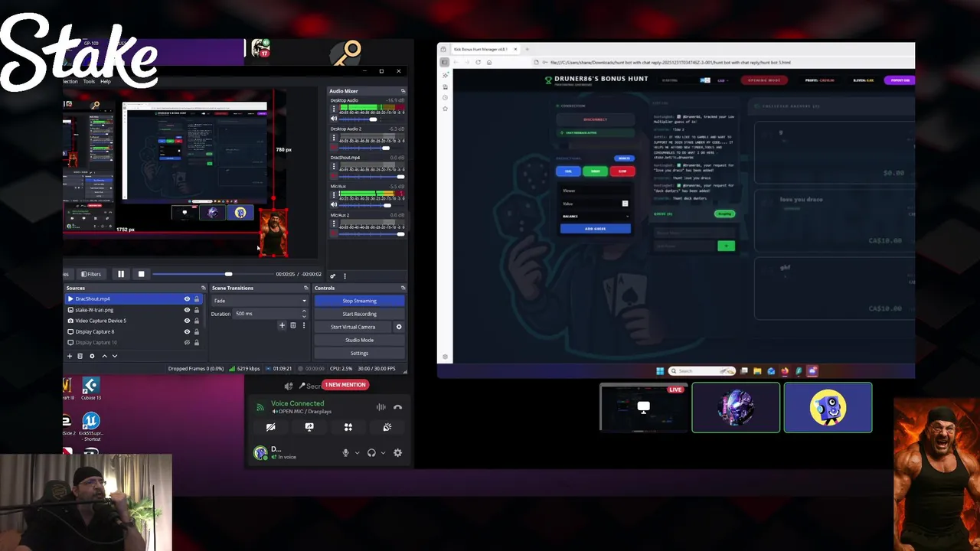Hide the DracShout.mp4 source

point(187,299)
